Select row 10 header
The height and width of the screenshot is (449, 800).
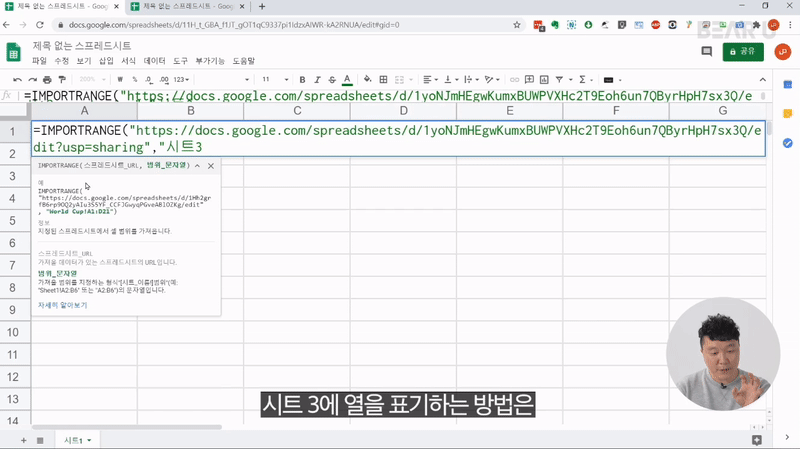click(x=15, y=333)
